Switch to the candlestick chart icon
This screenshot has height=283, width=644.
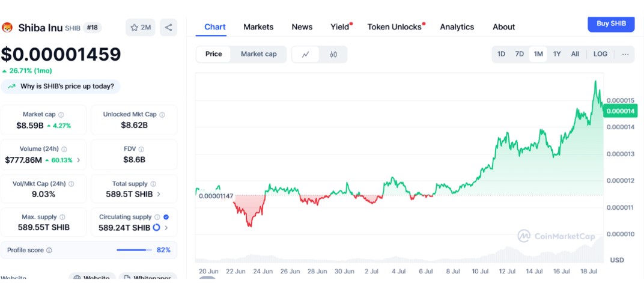333,54
